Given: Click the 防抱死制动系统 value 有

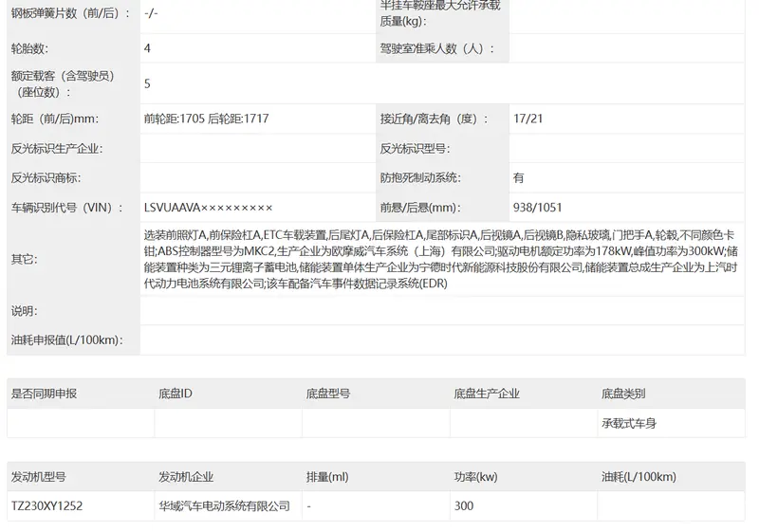Looking at the screenshot, I should (518, 178).
